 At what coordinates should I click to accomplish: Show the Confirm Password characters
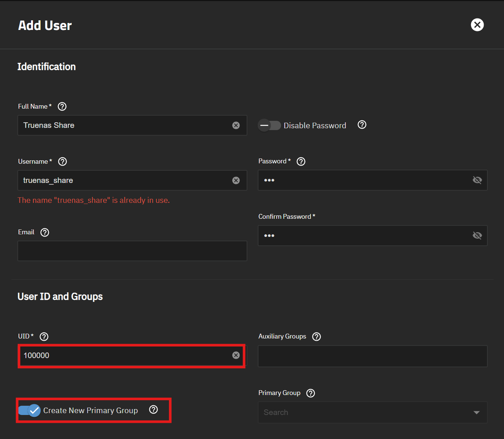(x=477, y=235)
